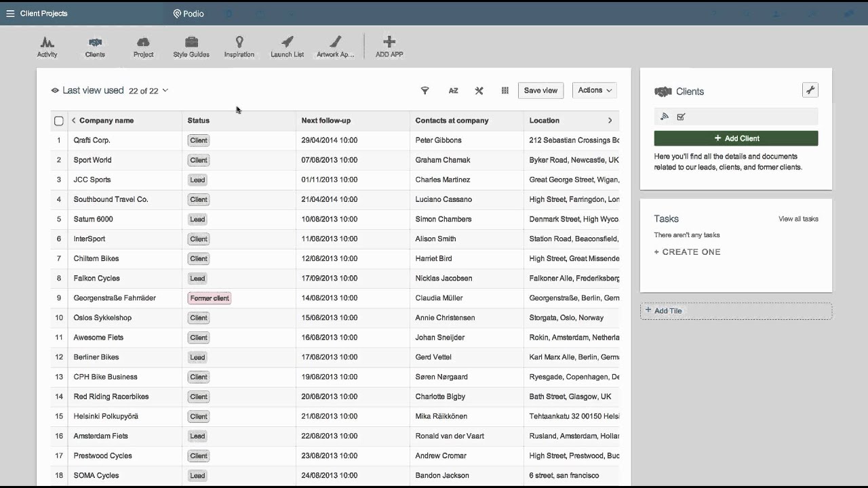Click the Clients tile title text
The height and width of the screenshot is (488, 868).
[x=690, y=91]
